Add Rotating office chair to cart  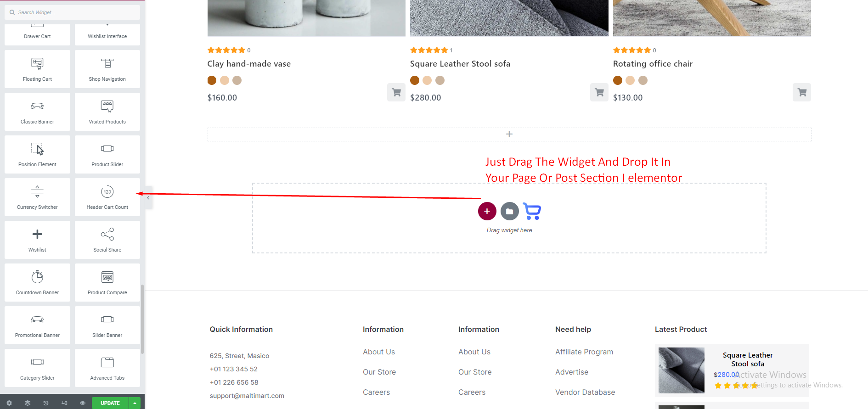pyautogui.click(x=801, y=92)
